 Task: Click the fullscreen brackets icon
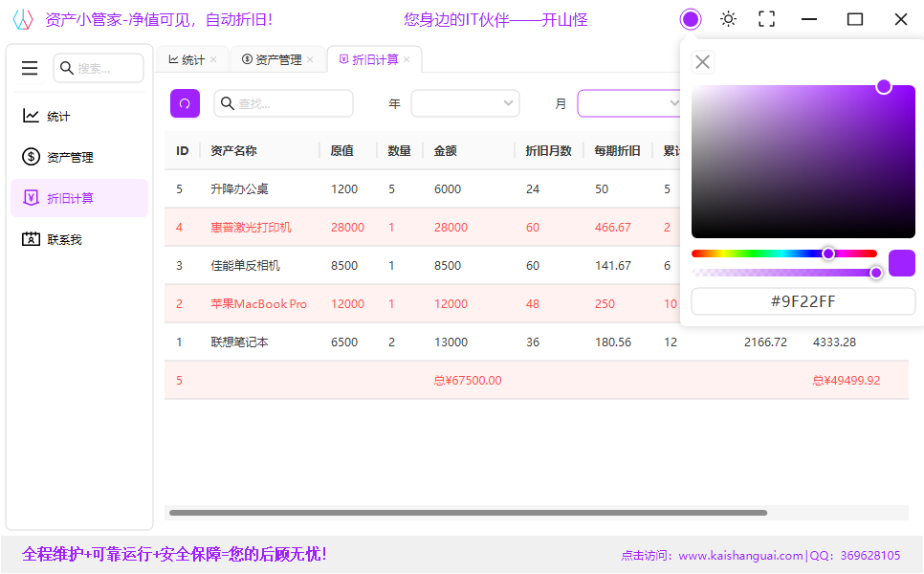(x=766, y=19)
